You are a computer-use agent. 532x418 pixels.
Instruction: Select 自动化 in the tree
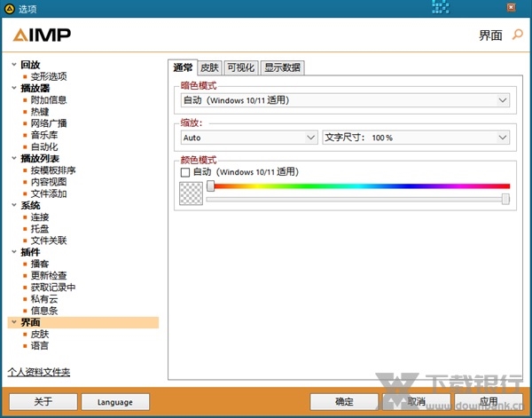(x=44, y=146)
